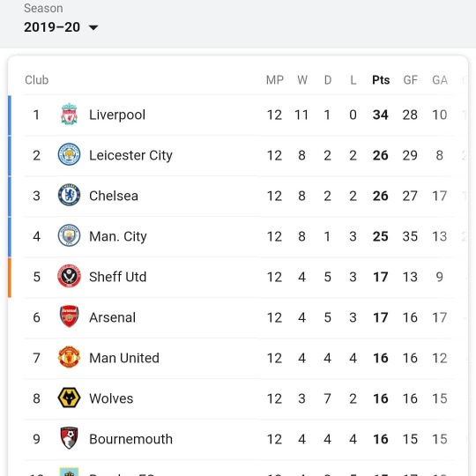Click the Bournemouth club crest
Image resolution: width=476 pixels, height=476 pixels.
point(70,438)
